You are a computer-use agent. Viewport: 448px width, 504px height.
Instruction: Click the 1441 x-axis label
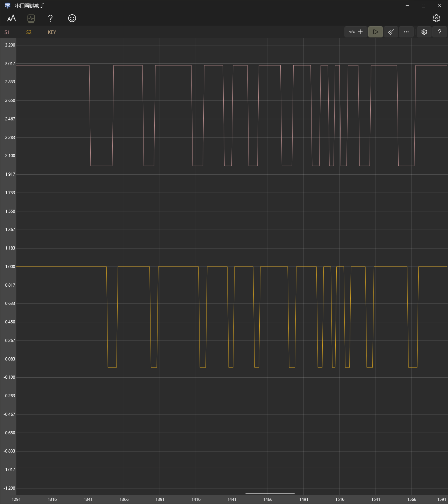pos(232,499)
